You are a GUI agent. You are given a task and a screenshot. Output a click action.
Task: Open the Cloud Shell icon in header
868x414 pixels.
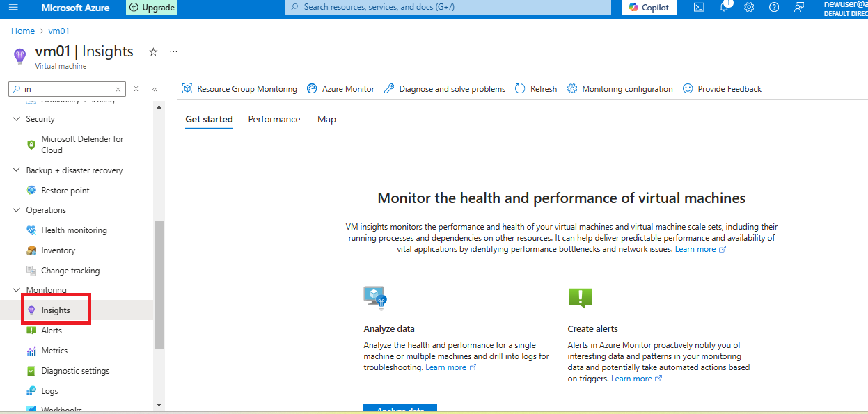coord(699,7)
